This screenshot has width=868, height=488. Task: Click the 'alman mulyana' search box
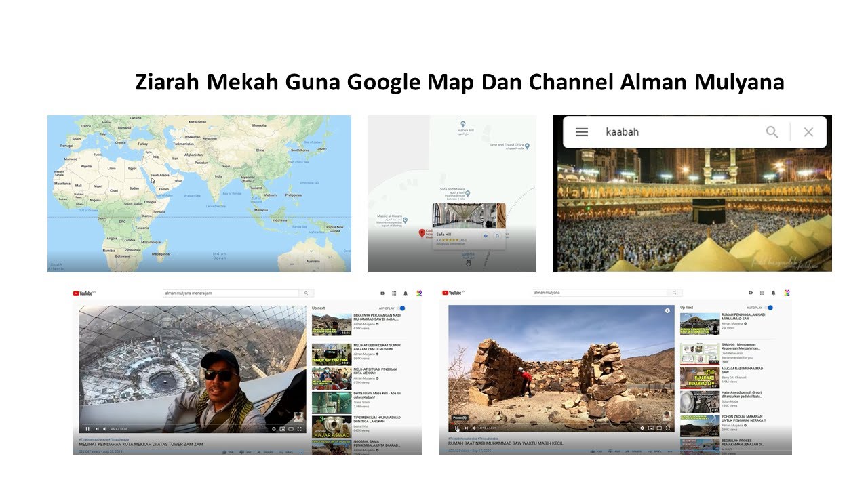599,293
